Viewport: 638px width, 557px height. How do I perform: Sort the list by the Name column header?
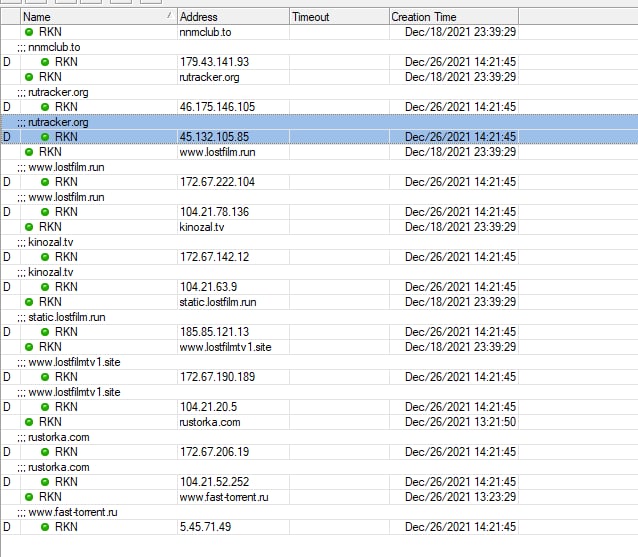[98, 17]
